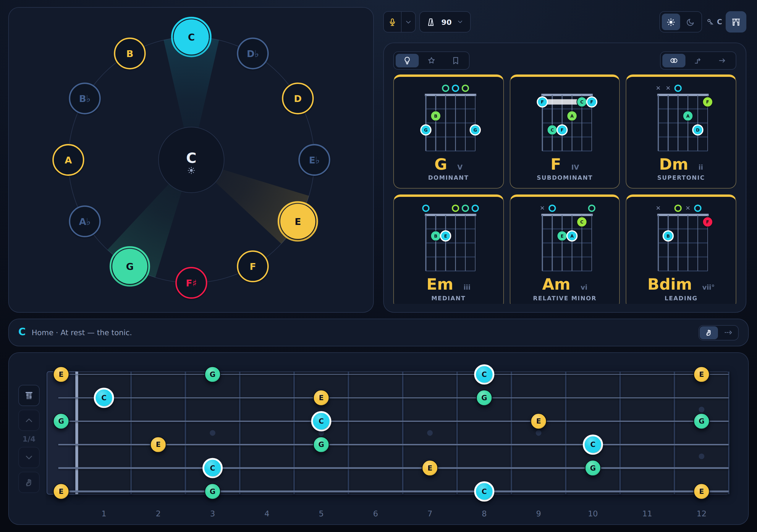757x532 pixels.
Task: Click the hand icon beside the fretboard
Action: 29,483
